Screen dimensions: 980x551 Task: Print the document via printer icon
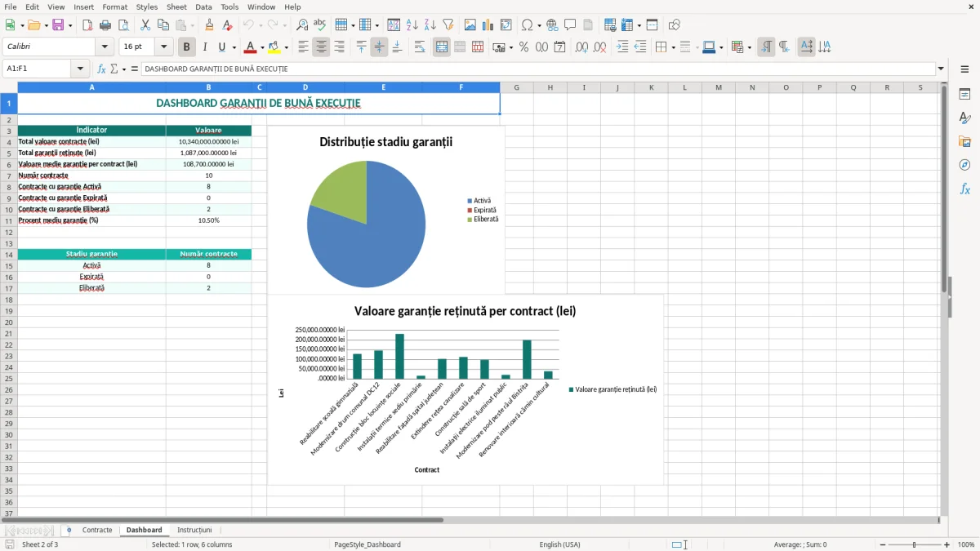(x=105, y=25)
